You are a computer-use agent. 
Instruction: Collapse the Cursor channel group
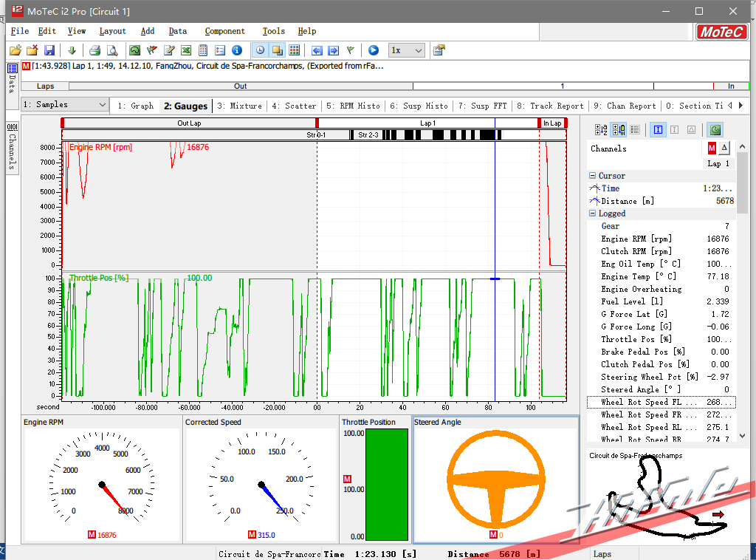[x=592, y=176]
